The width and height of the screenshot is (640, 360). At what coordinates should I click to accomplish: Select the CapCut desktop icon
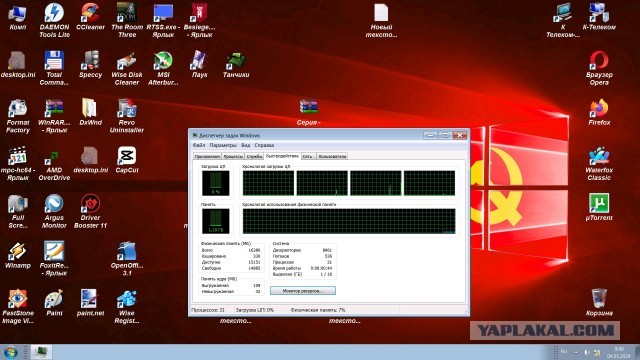click(127, 160)
